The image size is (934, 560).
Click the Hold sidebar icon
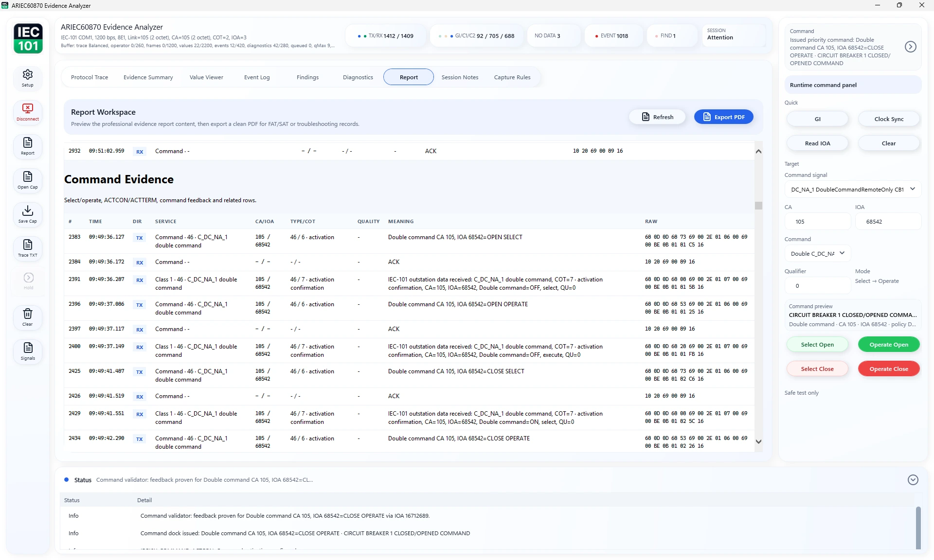click(28, 281)
